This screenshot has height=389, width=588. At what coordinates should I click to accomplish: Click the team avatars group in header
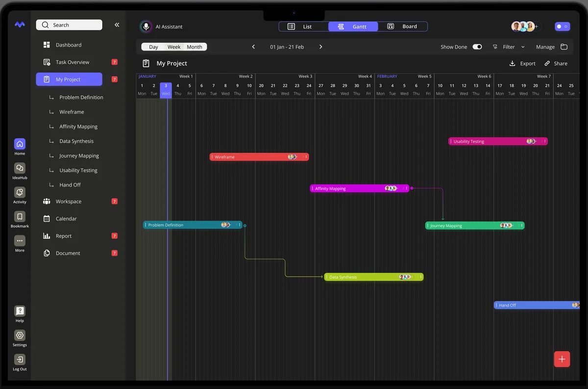point(525,26)
